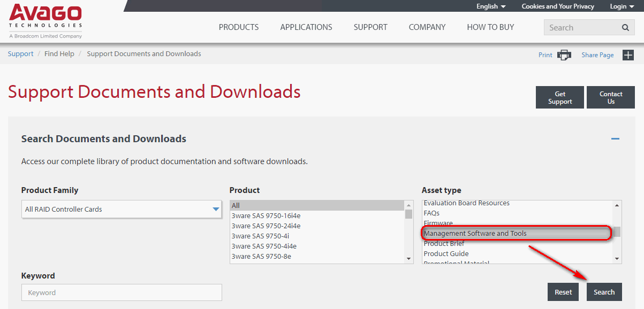Collapse the Search Documents and Downloads section
Image resolution: width=644 pixels, height=309 pixels.
615,139
